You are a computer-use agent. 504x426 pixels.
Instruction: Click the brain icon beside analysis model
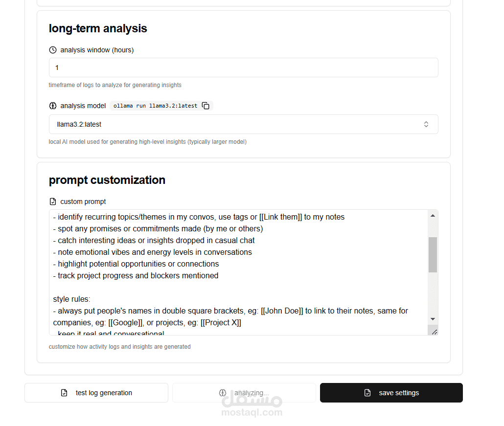[53, 106]
